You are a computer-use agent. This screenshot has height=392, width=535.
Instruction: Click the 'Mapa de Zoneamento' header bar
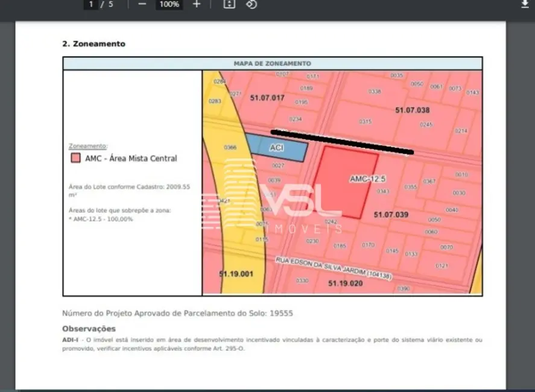(x=272, y=63)
